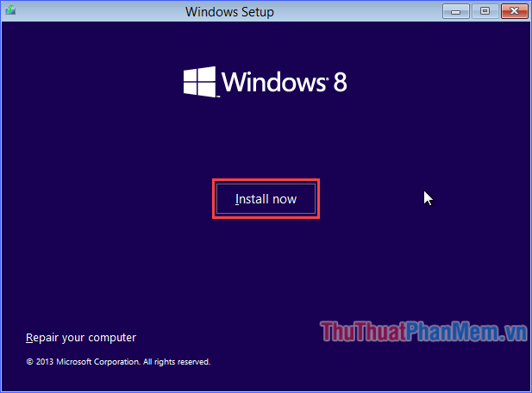Click the Install now button

[266, 199]
